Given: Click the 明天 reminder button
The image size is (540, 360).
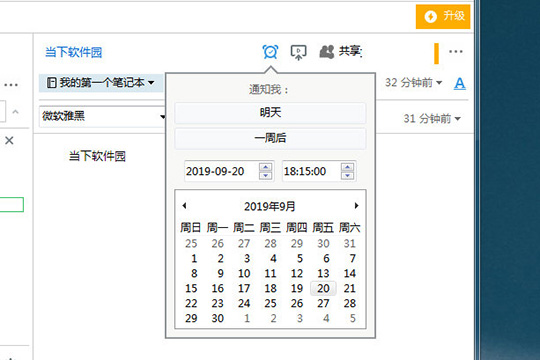Looking at the screenshot, I should click(270, 113).
